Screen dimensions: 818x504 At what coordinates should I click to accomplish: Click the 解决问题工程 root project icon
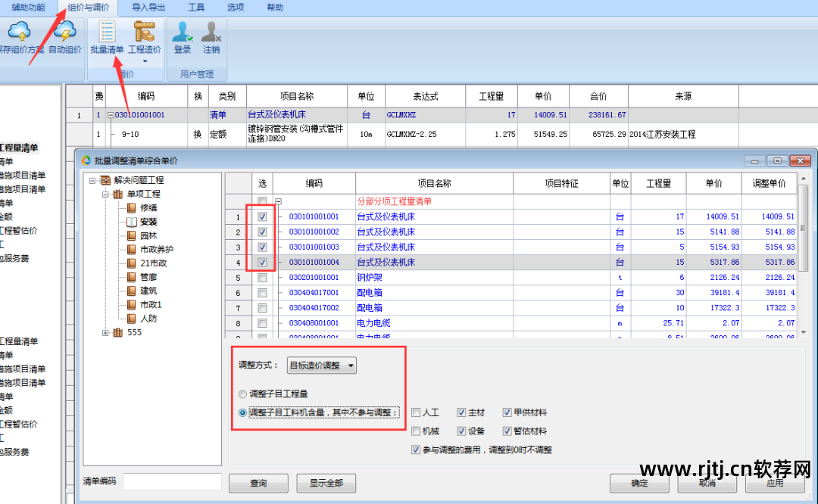pos(105,180)
